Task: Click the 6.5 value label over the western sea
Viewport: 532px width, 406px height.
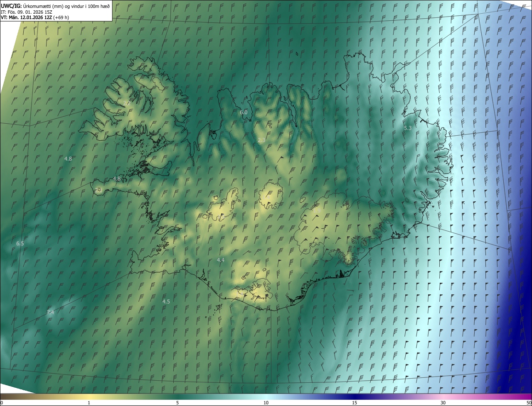Action: pos(20,243)
